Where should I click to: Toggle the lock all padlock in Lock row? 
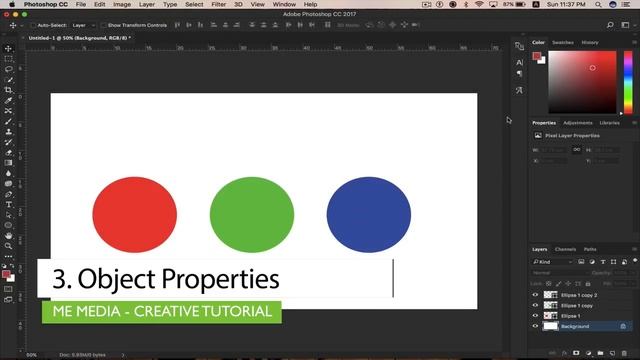(588, 283)
